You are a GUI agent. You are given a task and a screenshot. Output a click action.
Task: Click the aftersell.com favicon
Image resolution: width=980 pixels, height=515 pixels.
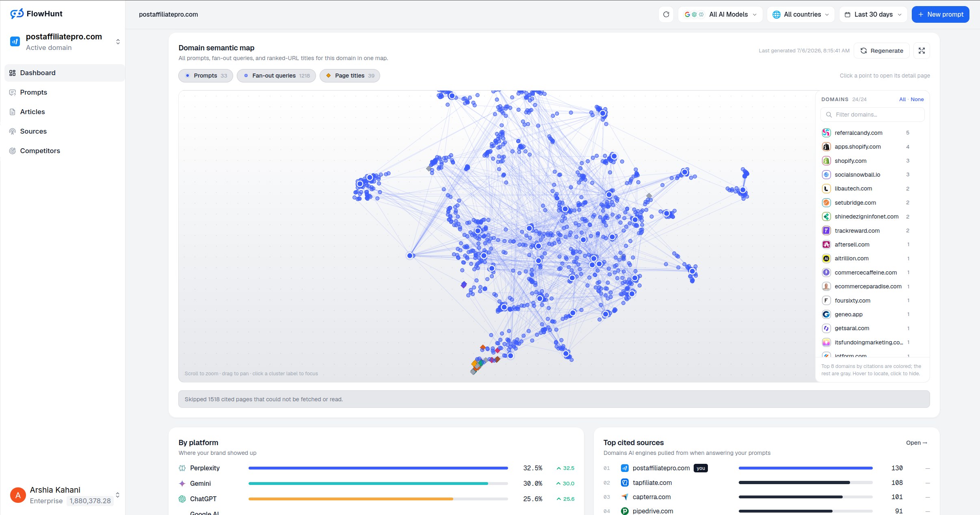click(x=826, y=245)
